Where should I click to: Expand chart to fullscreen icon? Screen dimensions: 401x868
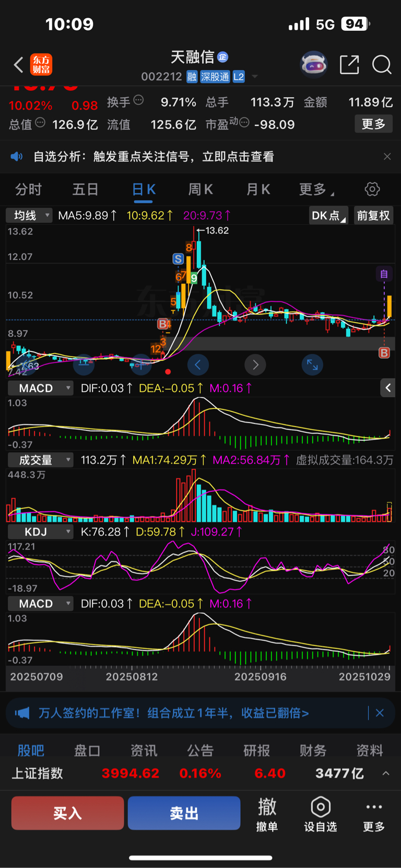coord(312,365)
